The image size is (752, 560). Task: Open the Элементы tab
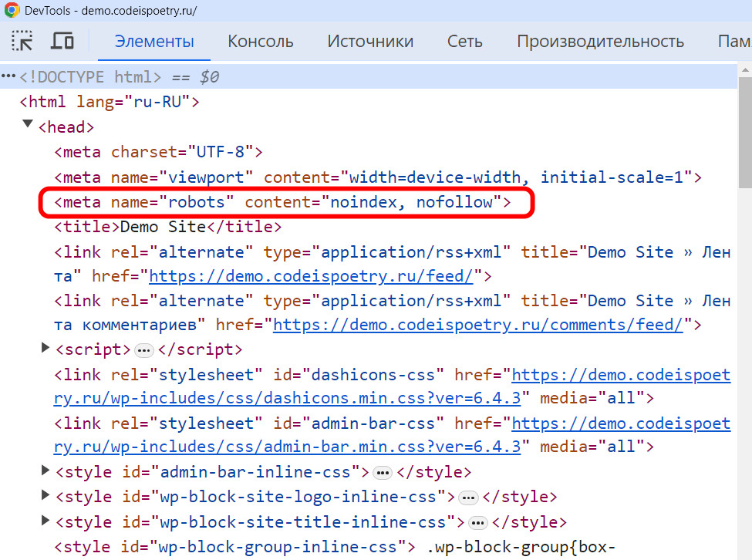pyautogui.click(x=154, y=42)
